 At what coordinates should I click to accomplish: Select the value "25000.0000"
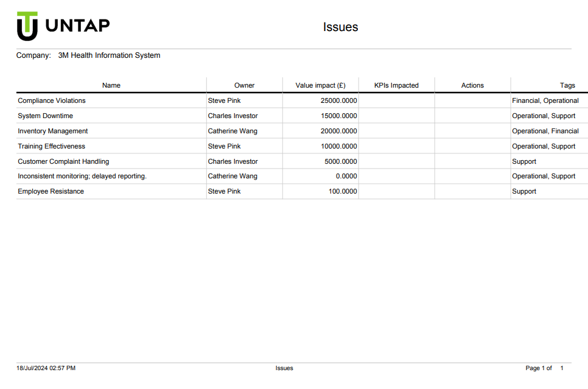(x=338, y=100)
